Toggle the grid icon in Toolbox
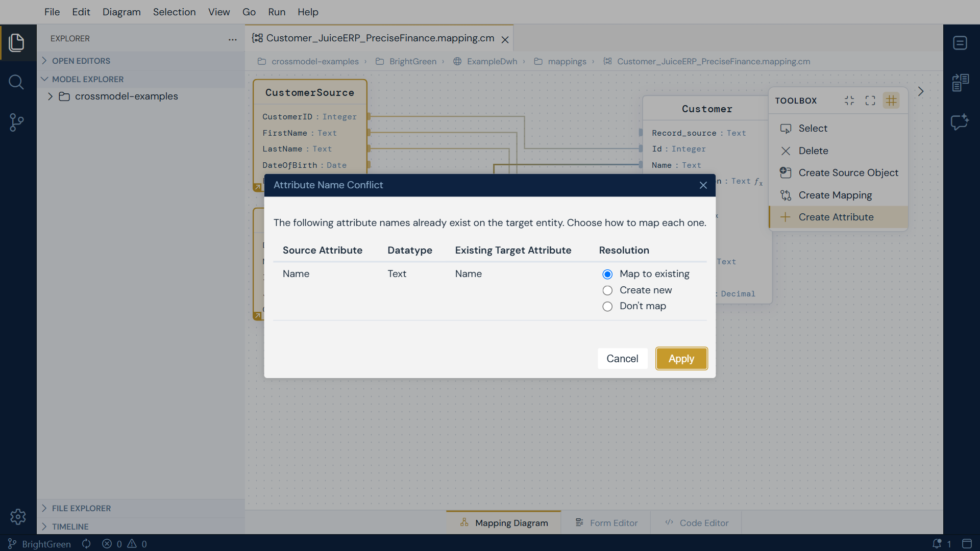This screenshot has height=551, width=980. point(891,101)
